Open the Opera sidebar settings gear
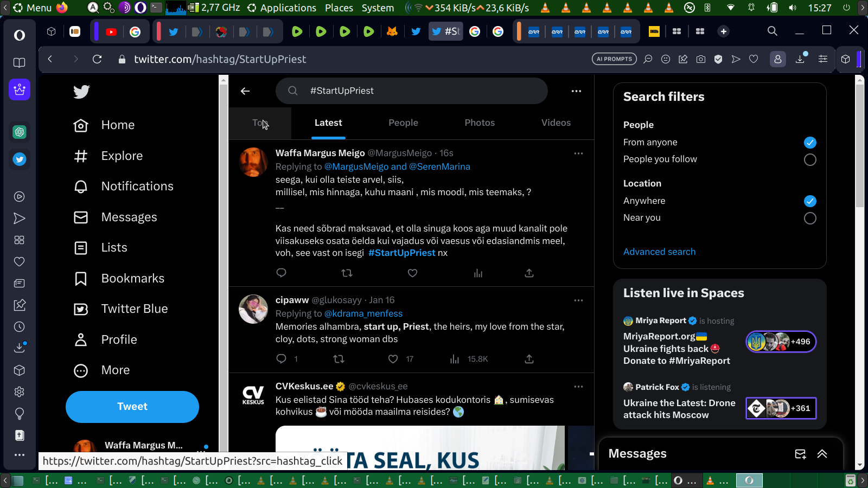This screenshot has width=868, height=488. click(x=20, y=391)
